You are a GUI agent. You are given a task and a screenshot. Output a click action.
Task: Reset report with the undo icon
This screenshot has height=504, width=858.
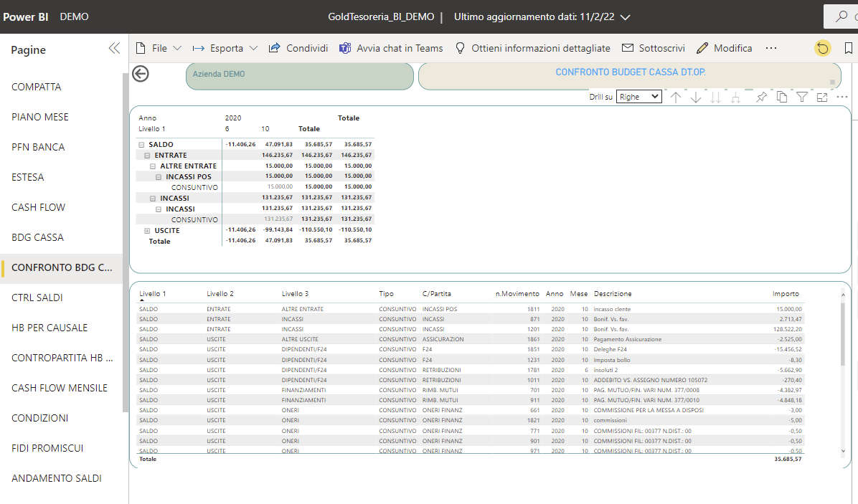(x=822, y=49)
